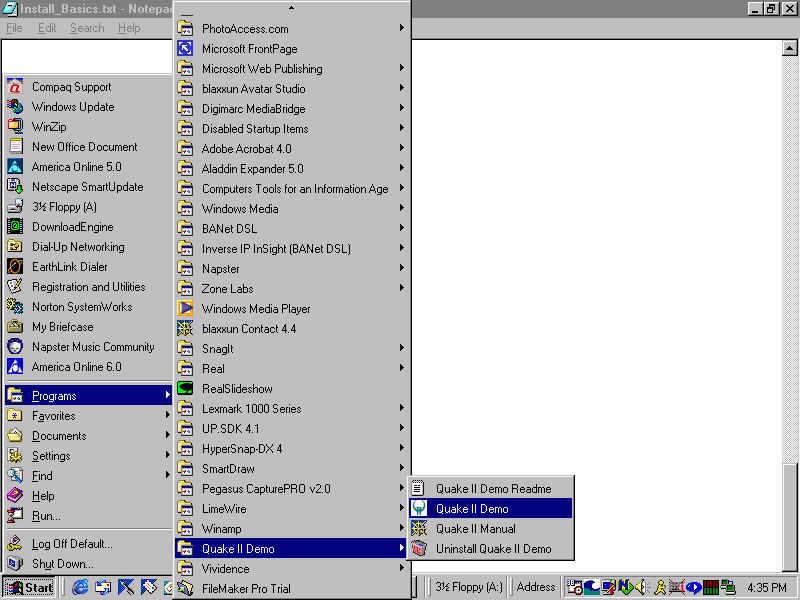Viewport: 800px width, 600px height.
Task: Click the Uninstall Quake II Demo icon
Action: pyautogui.click(x=419, y=549)
